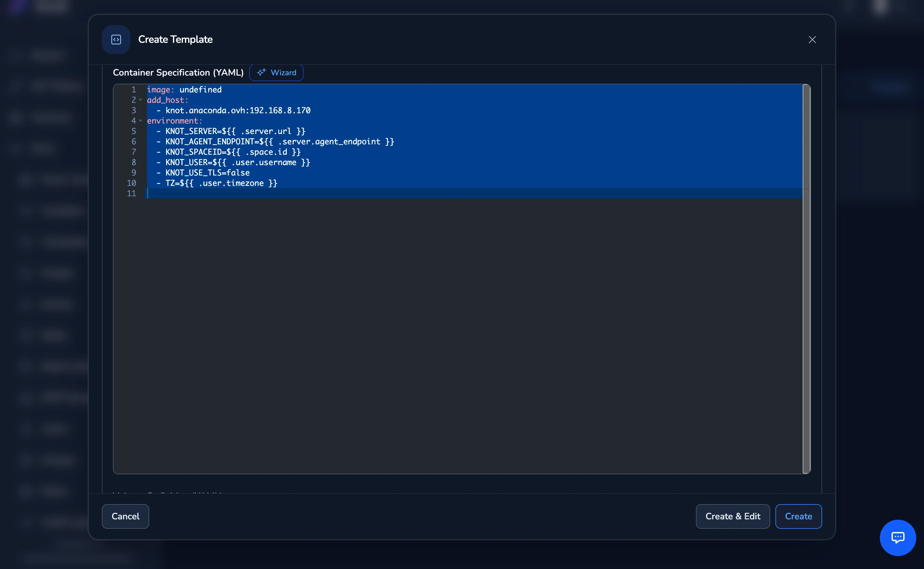924x569 pixels.
Task: Click the template code icon in header
Action: (116, 40)
